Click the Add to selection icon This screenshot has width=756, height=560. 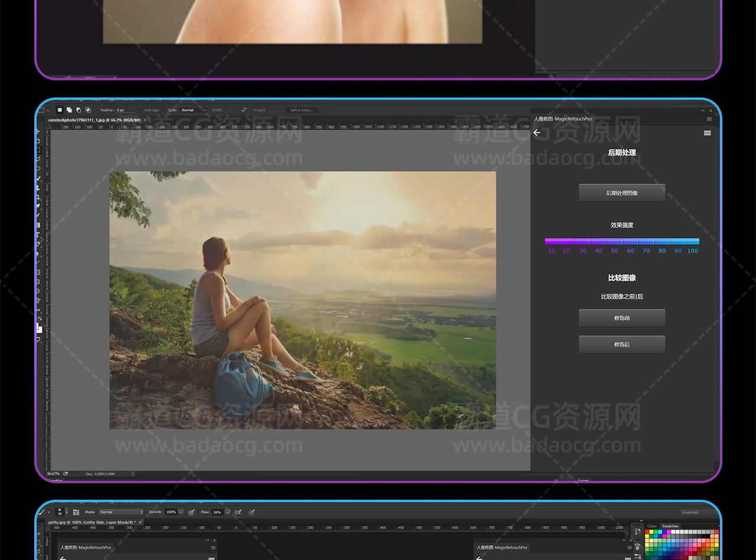coord(69,110)
